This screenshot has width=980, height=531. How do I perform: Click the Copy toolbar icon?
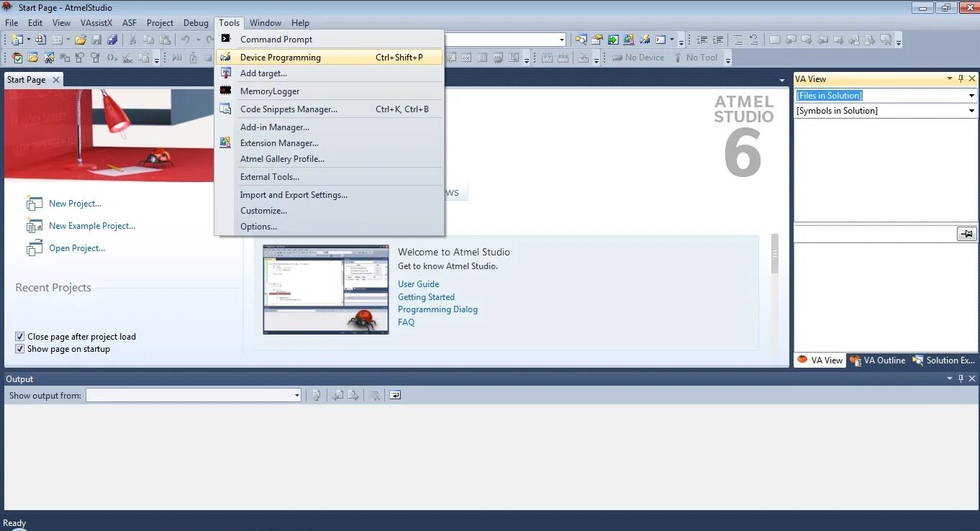(x=148, y=40)
